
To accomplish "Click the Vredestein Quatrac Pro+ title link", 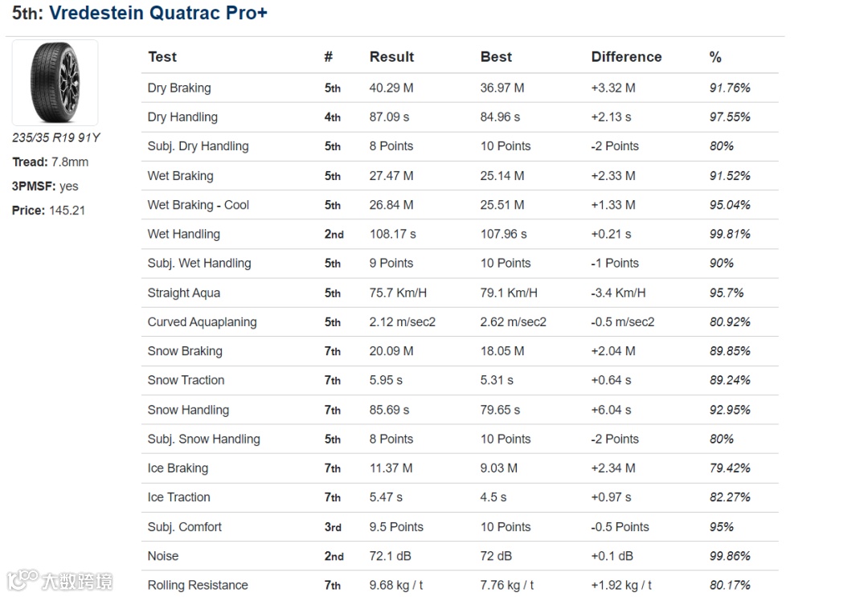I will click(x=158, y=13).
